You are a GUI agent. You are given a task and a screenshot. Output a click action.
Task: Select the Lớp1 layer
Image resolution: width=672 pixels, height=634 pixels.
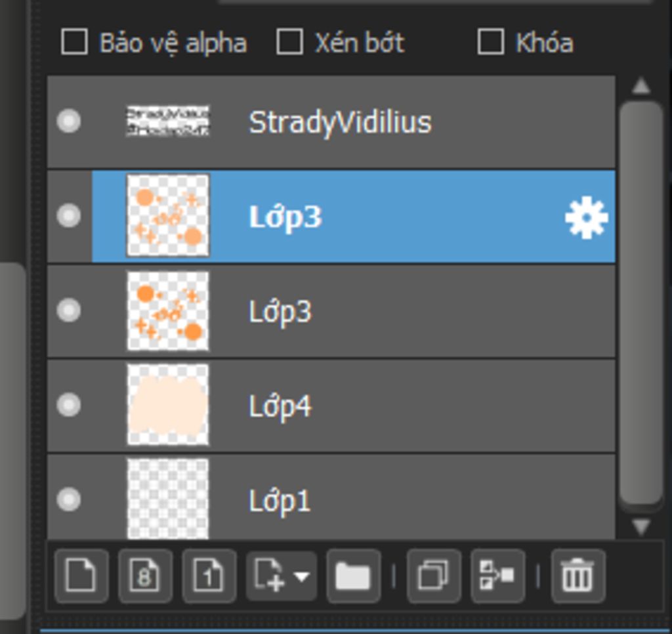(x=331, y=497)
